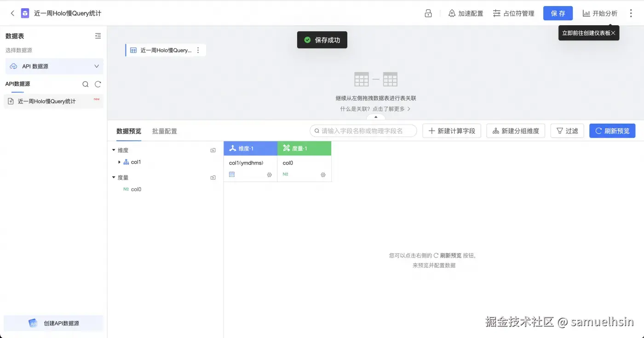Click the lock icon in top bar
644x338 pixels.
coord(428,13)
